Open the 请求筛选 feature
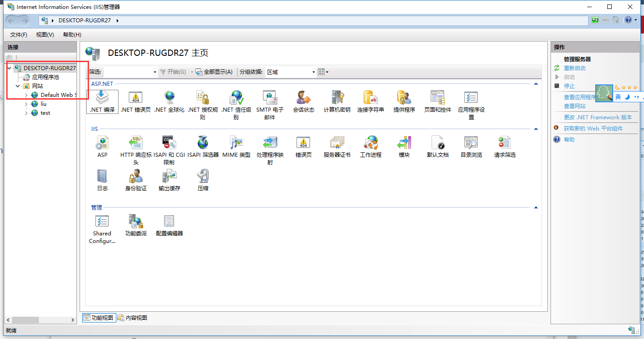Screen dimensions: 644x339 (x=505, y=146)
